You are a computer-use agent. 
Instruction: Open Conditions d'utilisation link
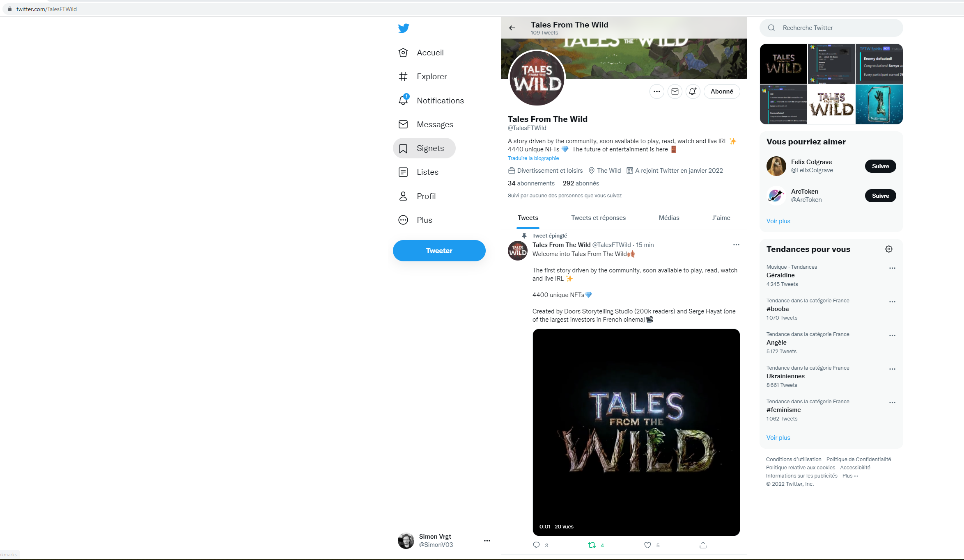click(794, 459)
